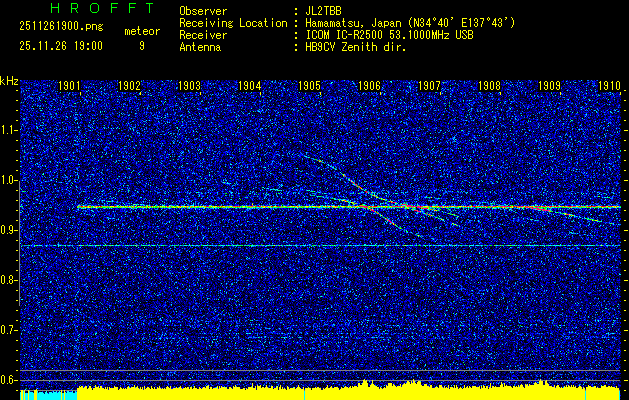Click the 0.7 frequency axis label

coord(9,330)
